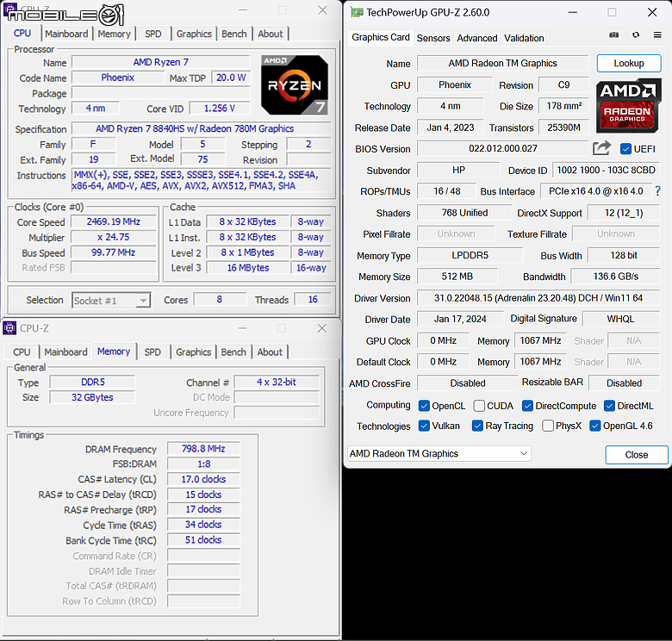Screen dimensions: 672x641
Task: Click the GPU-Z refresh icon
Action: click(636, 34)
